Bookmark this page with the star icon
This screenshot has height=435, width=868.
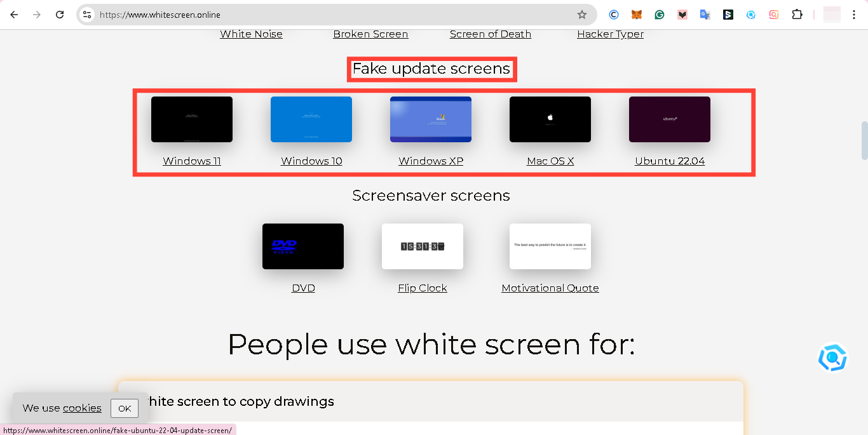(581, 15)
